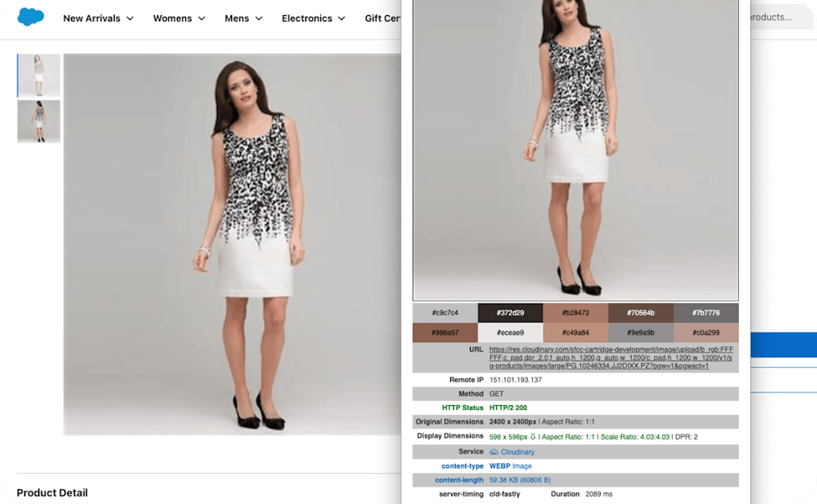Pick the #966a57 brown color swatch
The image size is (817, 504).
click(445, 333)
